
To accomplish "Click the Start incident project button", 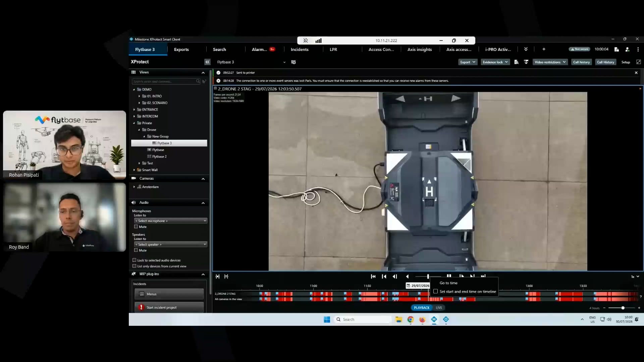I will click(169, 307).
